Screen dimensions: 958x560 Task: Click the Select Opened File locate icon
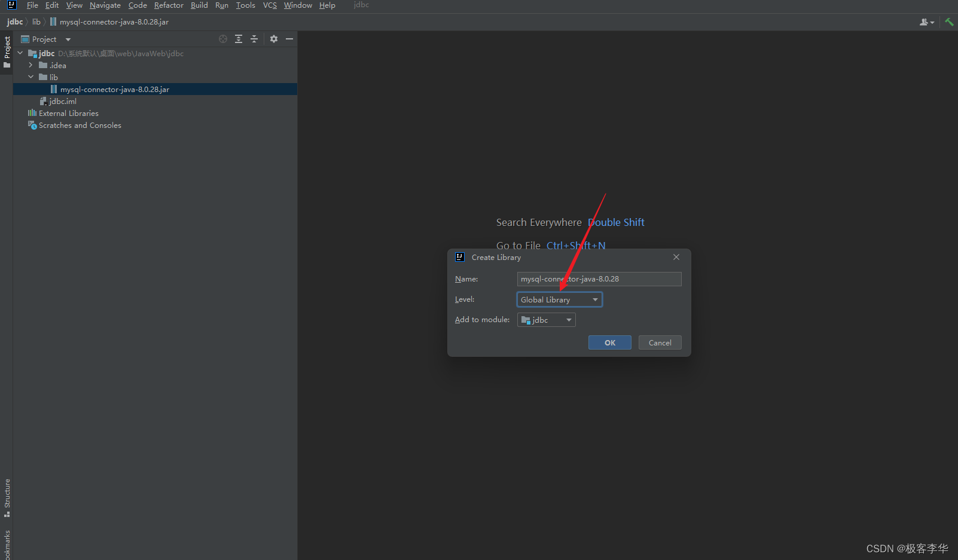point(223,39)
